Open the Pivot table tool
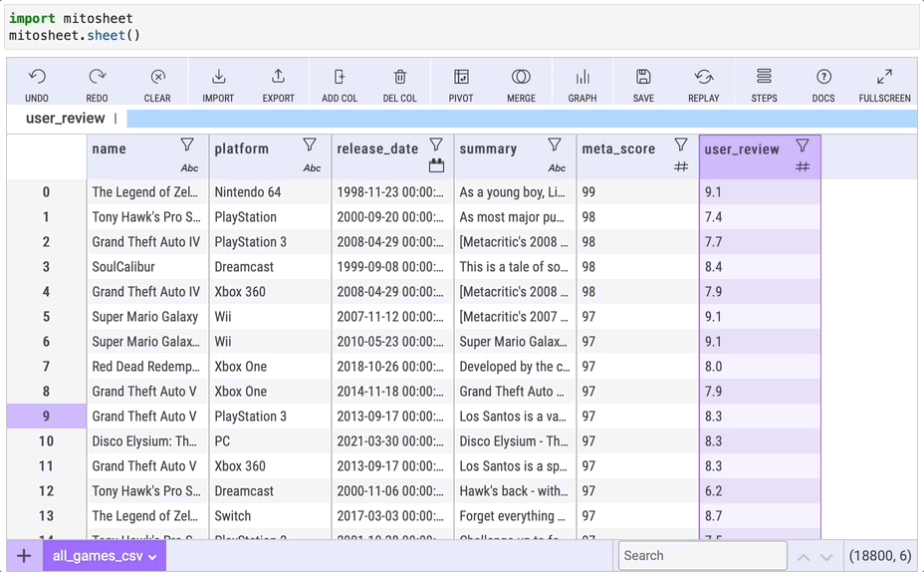 [x=461, y=78]
